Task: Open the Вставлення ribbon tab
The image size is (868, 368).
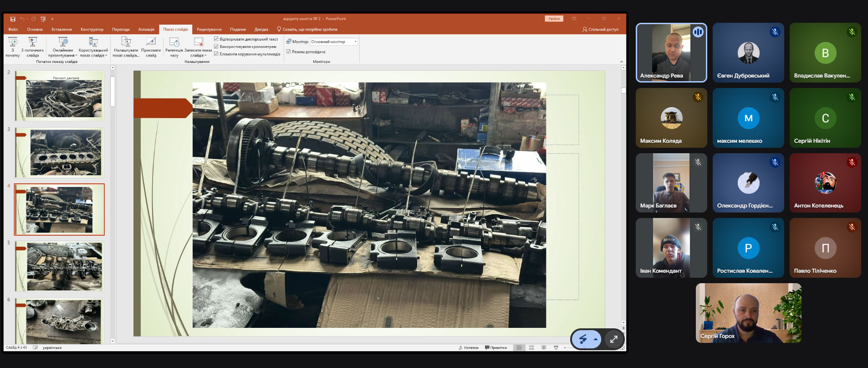Action: [61, 30]
